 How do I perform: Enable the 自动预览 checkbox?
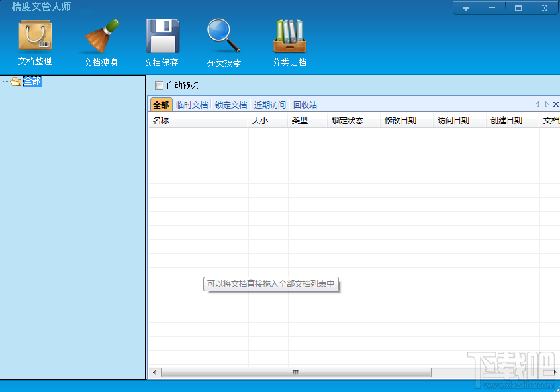pyautogui.click(x=159, y=86)
